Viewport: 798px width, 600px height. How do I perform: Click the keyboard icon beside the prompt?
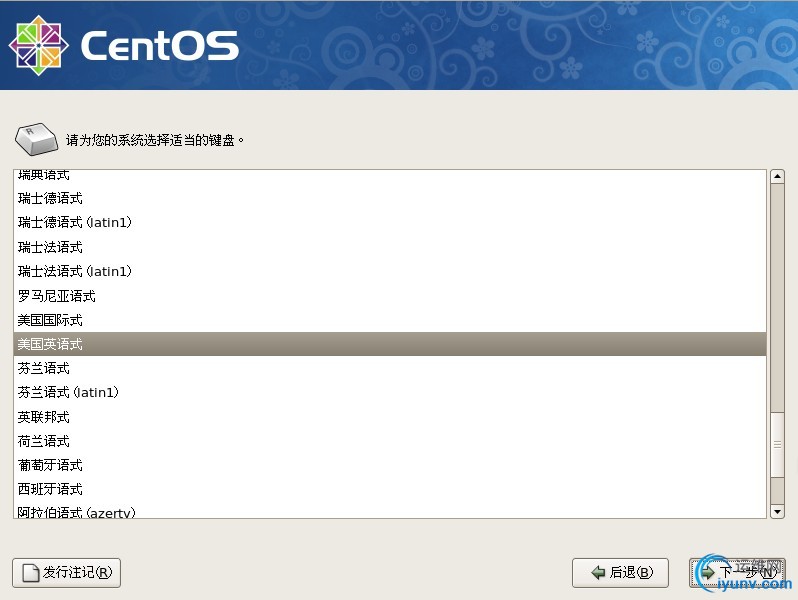(37, 139)
